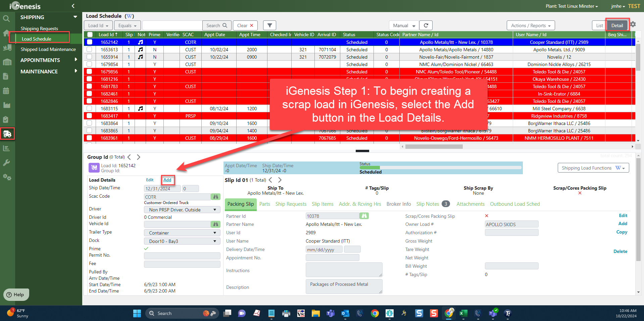Click the Partner Id binoculars lookup icon
The width and height of the screenshot is (644, 321).
click(364, 216)
